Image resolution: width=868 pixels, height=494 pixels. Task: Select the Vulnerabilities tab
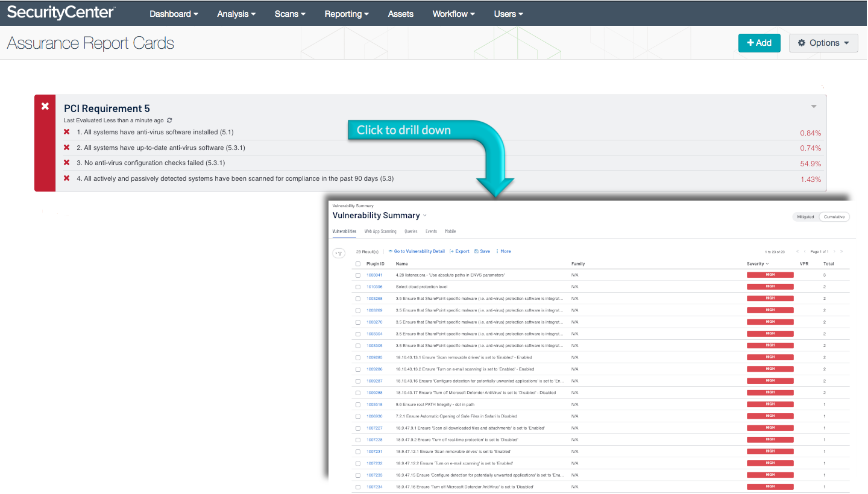tap(344, 231)
